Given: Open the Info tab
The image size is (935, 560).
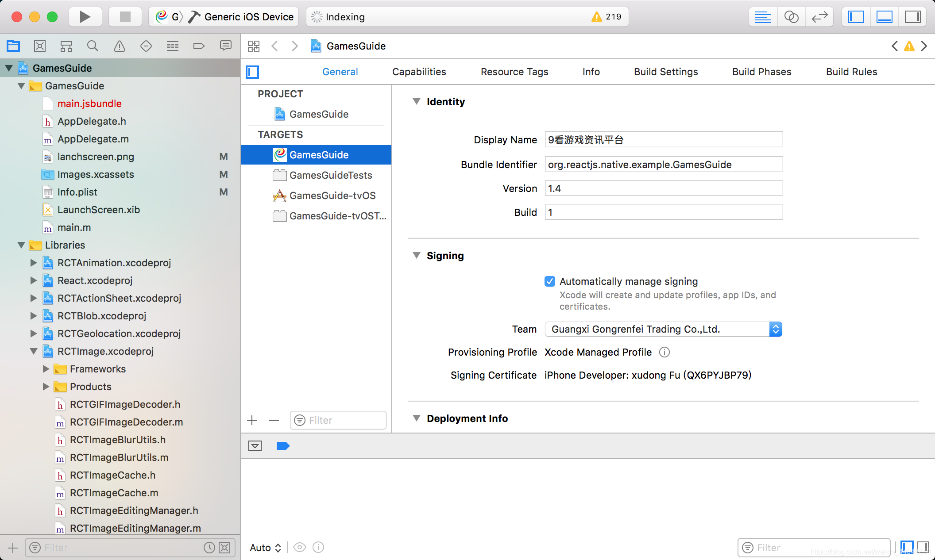Looking at the screenshot, I should [591, 72].
